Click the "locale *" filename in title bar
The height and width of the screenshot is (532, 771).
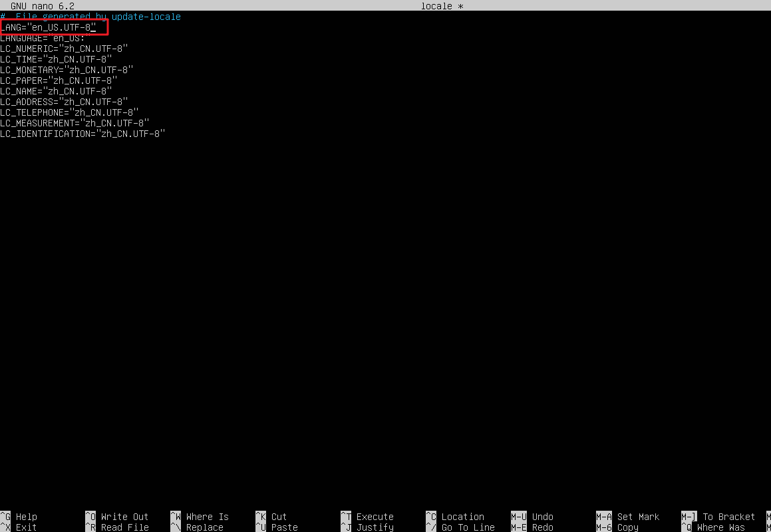coord(442,6)
